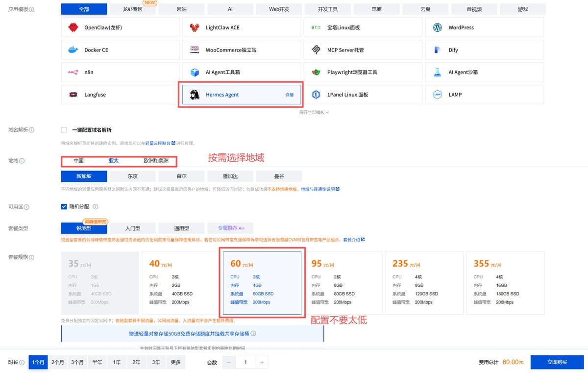Click the OpenClaw lobster icon

73,27
